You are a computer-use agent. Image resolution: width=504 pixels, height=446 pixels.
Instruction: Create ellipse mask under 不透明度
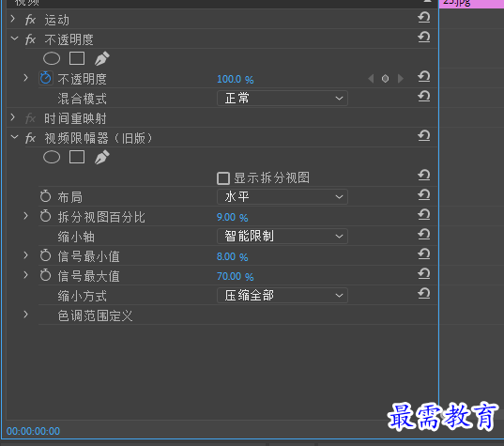coord(52,58)
